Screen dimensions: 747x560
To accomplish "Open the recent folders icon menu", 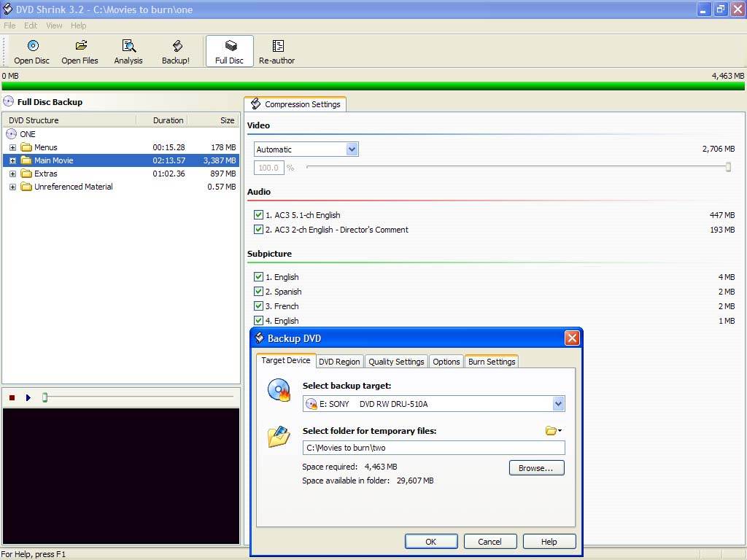I will 553,430.
